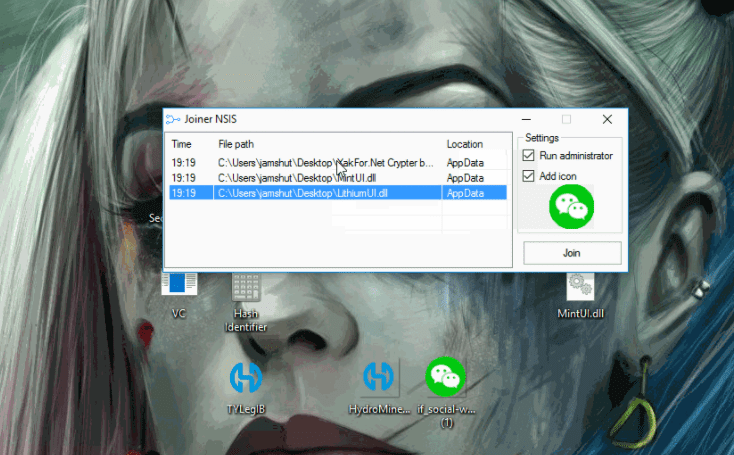Image resolution: width=734 pixels, height=455 pixels.
Task: Toggle the Add icon checkbox
Action: pos(530,176)
